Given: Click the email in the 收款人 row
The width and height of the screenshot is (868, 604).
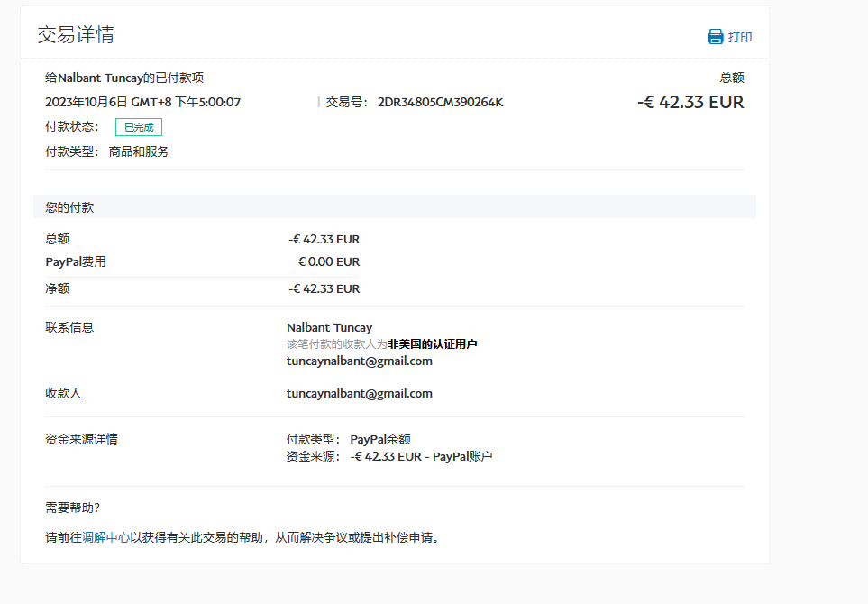Looking at the screenshot, I should 359,393.
